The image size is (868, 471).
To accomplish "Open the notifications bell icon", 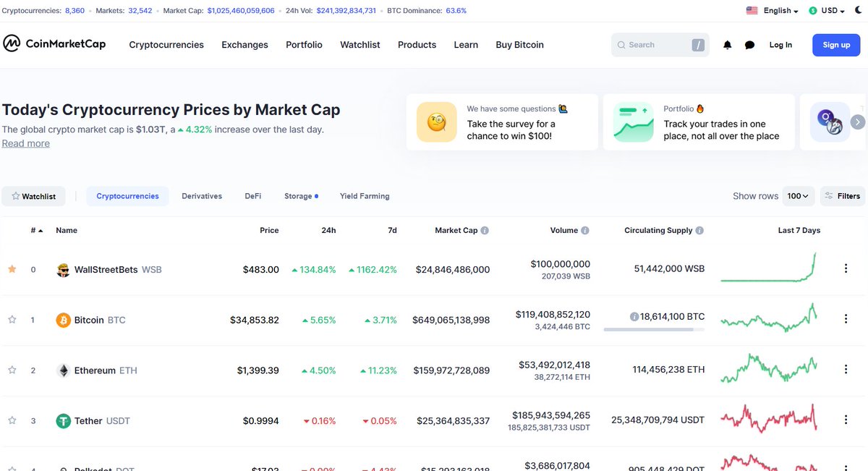I will [x=728, y=45].
